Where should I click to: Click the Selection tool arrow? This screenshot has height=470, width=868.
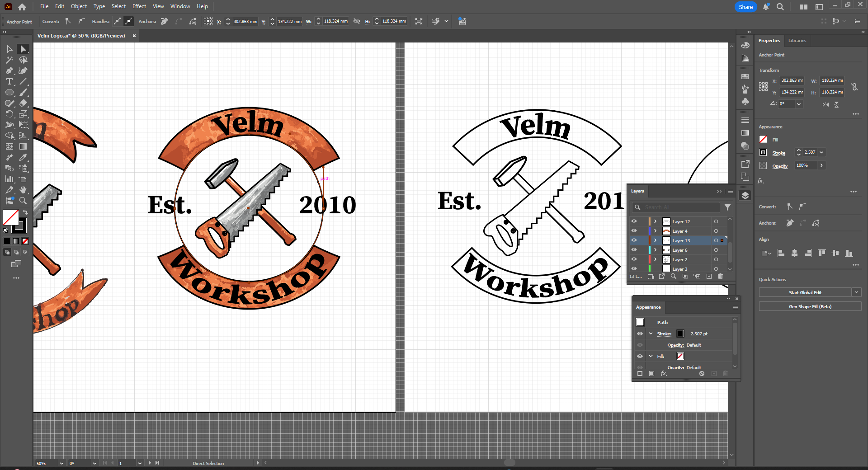coord(9,49)
